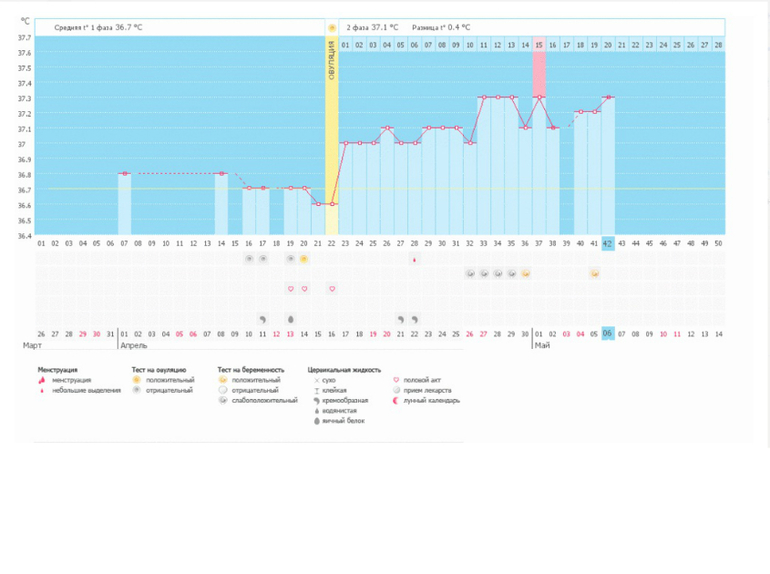Click creamy cervical fluid icon on cycle day 27
770x574 pixels.
click(401, 320)
